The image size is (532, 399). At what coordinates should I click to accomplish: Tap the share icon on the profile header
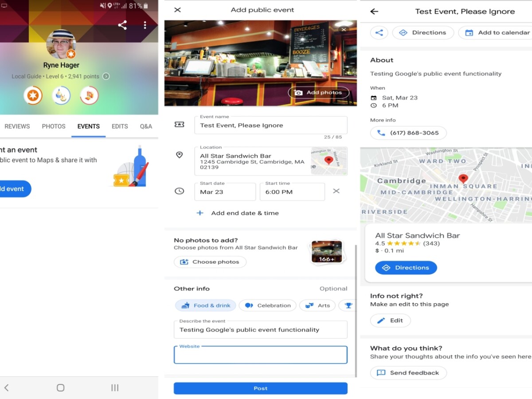click(x=122, y=25)
